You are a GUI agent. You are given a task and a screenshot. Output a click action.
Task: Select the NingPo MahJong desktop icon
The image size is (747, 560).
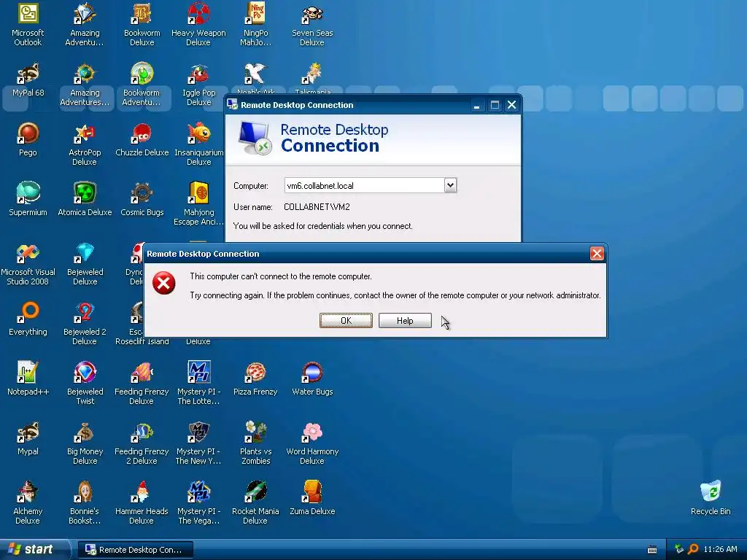tap(255, 25)
